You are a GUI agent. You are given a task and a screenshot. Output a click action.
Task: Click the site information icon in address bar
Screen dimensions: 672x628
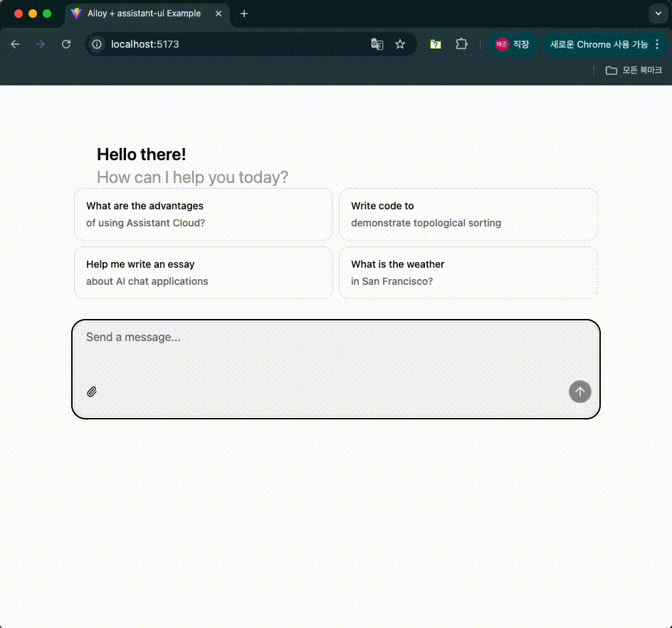pyautogui.click(x=98, y=44)
